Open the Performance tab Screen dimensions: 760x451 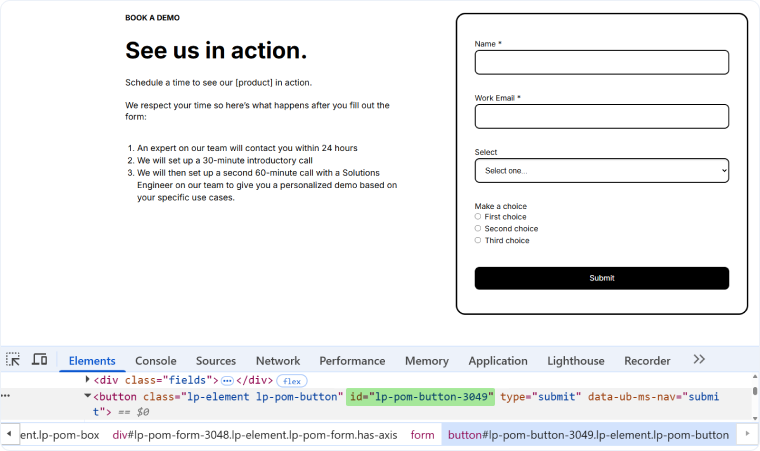[x=352, y=361]
